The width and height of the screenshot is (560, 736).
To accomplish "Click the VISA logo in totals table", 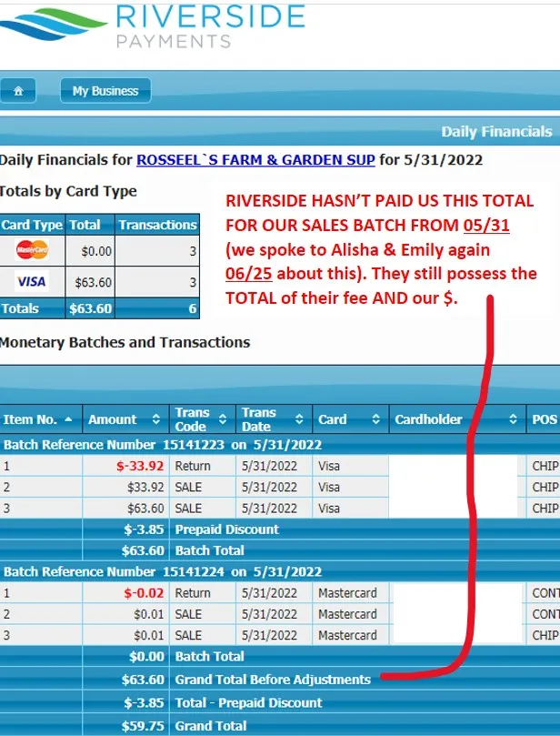I will tap(32, 281).
